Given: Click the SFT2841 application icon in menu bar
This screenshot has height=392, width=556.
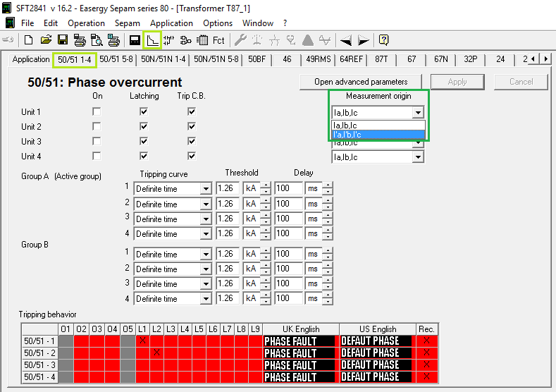Looking at the screenshot, I should point(11,23).
